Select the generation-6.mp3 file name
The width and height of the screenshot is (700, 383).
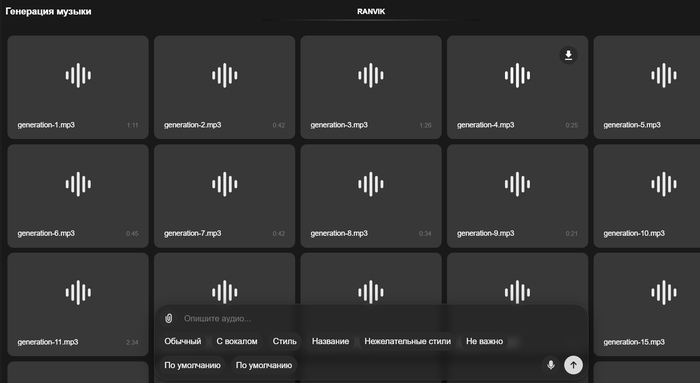pyautogui.click(x=46, y=233)
